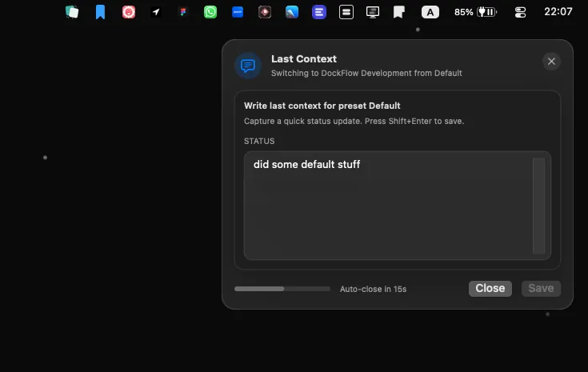Click the auto-close countdown progress bar

[282, 289]
